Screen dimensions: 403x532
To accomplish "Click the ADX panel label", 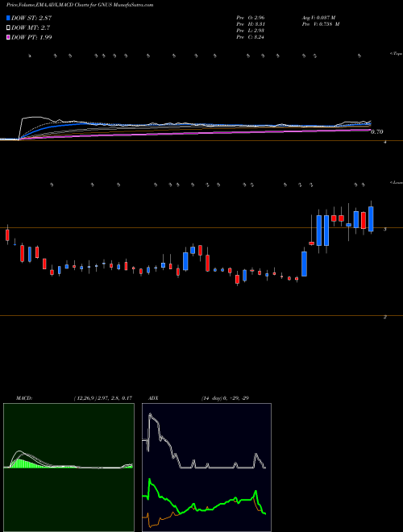I will pos(152,398).
